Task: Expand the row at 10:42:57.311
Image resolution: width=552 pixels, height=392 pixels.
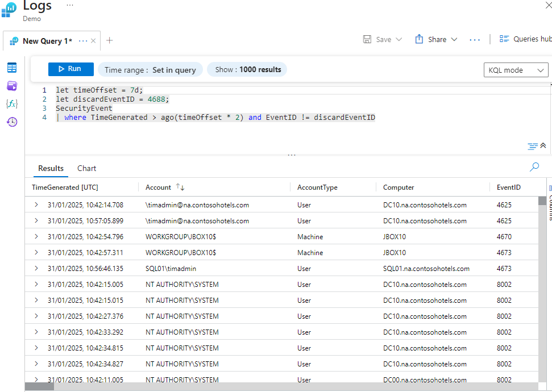Action: (x=36, y=252)
